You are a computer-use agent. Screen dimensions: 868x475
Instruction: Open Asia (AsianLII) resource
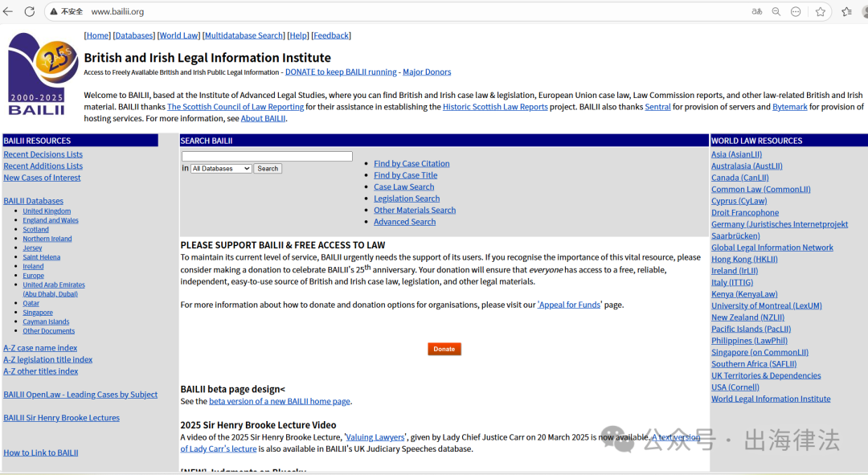pyautogui.click(x=737, y=154)
